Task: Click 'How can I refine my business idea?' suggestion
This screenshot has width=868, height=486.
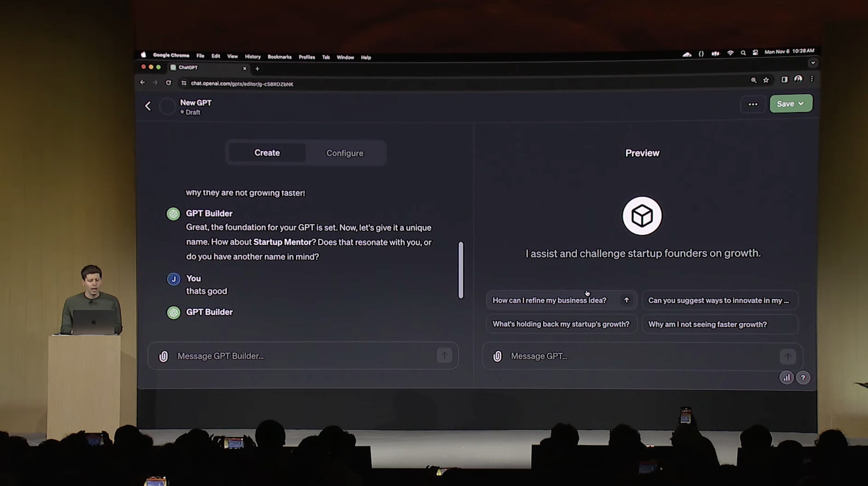Action: [x=560, y=300]
